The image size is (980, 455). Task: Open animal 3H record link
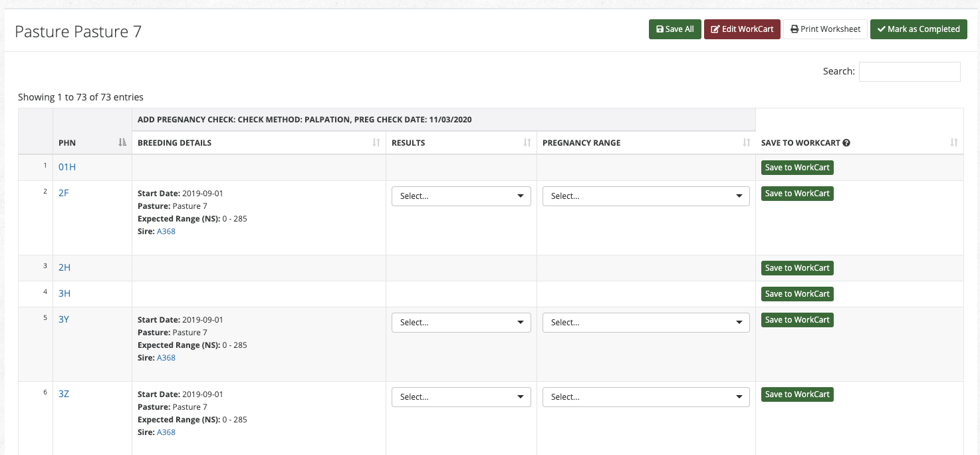point(64,293)
